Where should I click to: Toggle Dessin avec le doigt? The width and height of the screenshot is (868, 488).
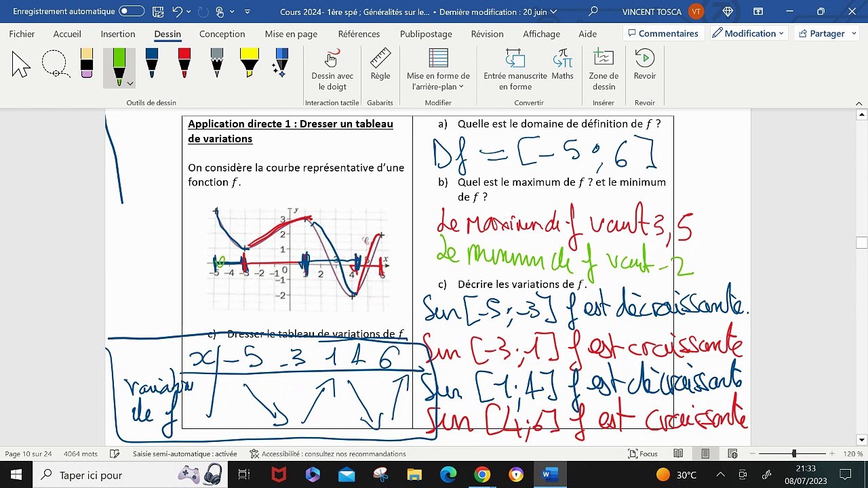pyautogui.click(x=332, y=70)
